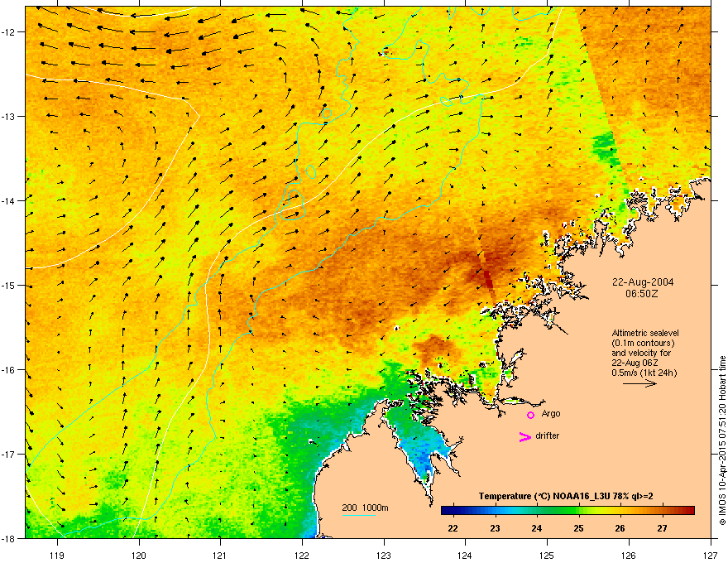728x563 pixels.
Task: Click the magenta Argo circle legend marker
Action: pos(530,415)
